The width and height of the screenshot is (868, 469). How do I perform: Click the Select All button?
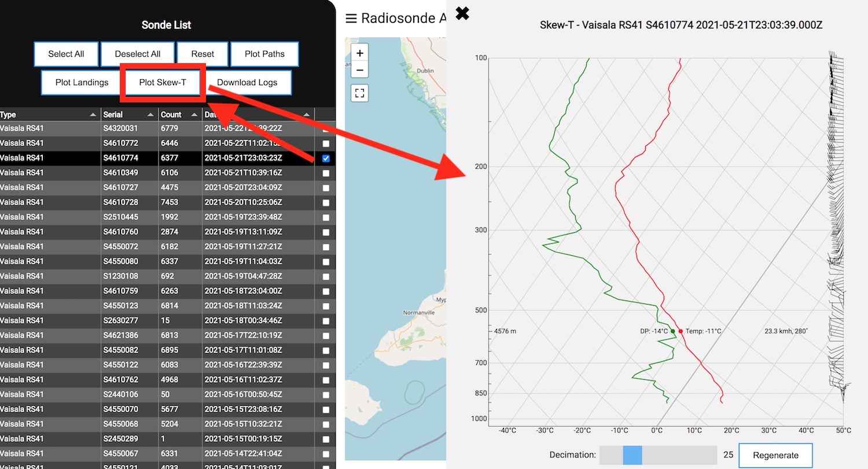pos(66,54)
